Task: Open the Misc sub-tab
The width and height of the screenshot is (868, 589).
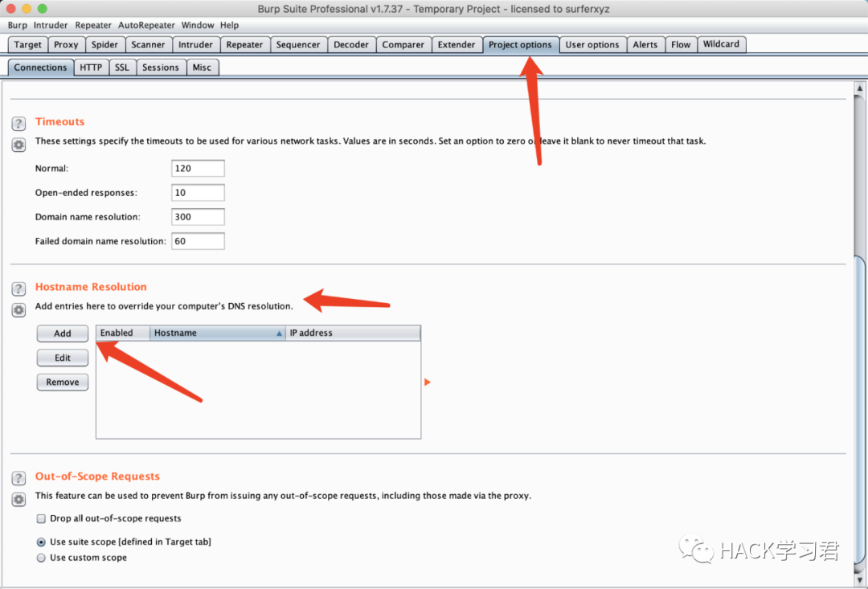Action: click(x=202, y=67)
